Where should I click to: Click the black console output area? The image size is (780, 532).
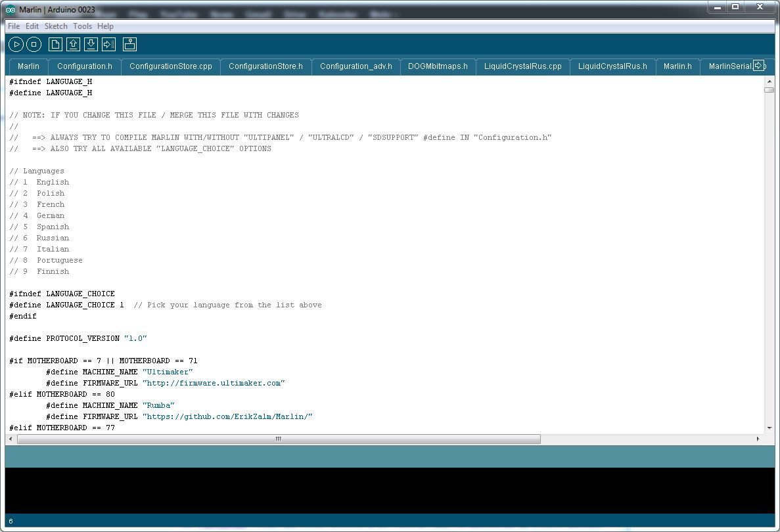390,490
